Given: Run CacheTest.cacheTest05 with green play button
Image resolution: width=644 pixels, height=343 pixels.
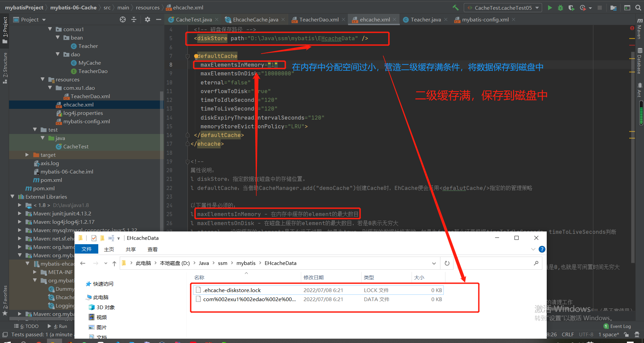Looking at the screenshot, I should click(x=550, y=8).
